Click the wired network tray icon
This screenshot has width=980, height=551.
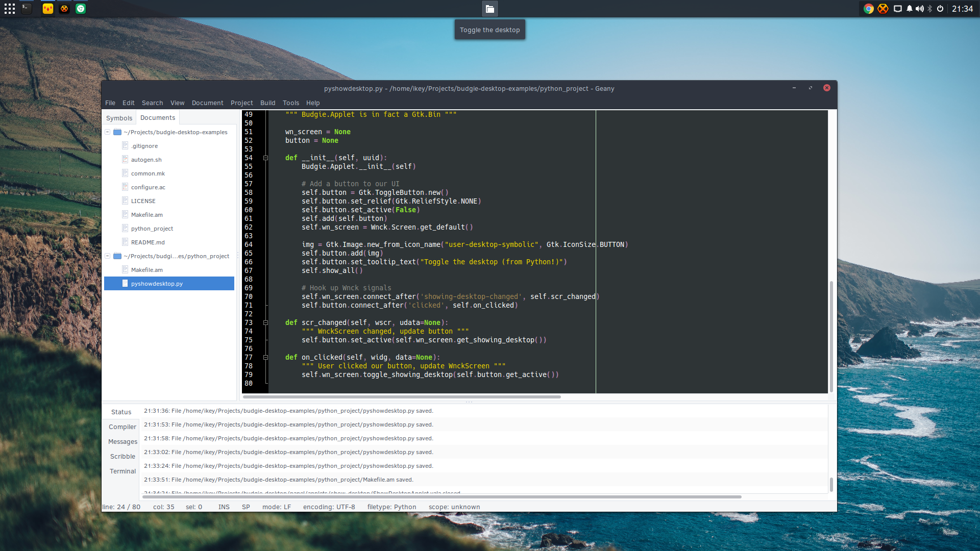[x=897, y=9]
